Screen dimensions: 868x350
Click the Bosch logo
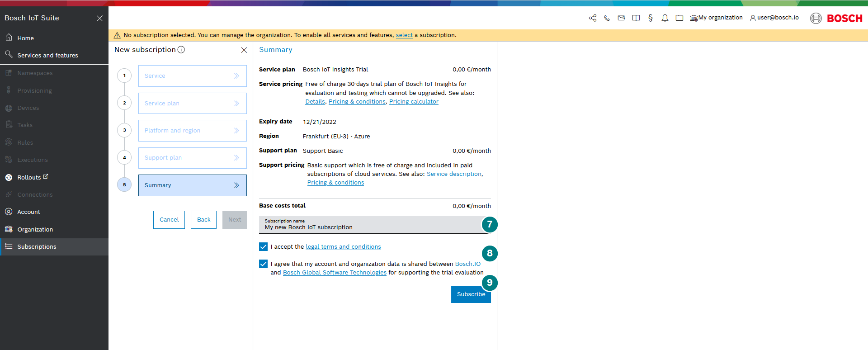tap(836, 18)
